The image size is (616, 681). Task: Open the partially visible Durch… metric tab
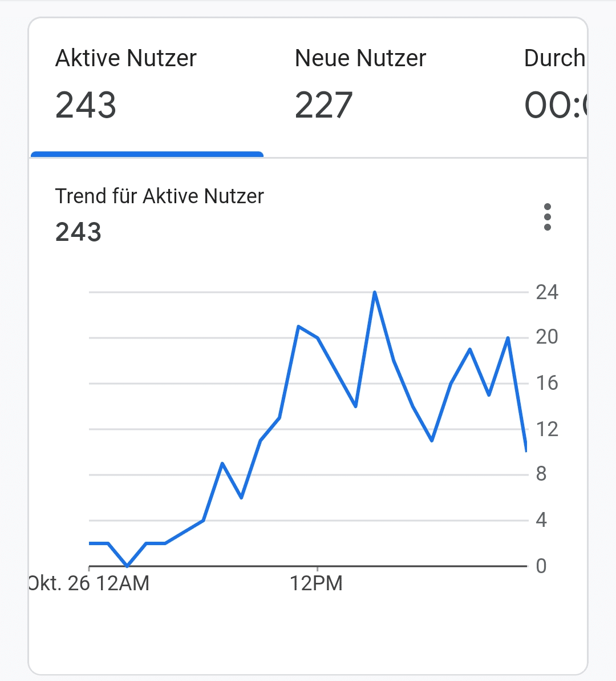(554, 86)
